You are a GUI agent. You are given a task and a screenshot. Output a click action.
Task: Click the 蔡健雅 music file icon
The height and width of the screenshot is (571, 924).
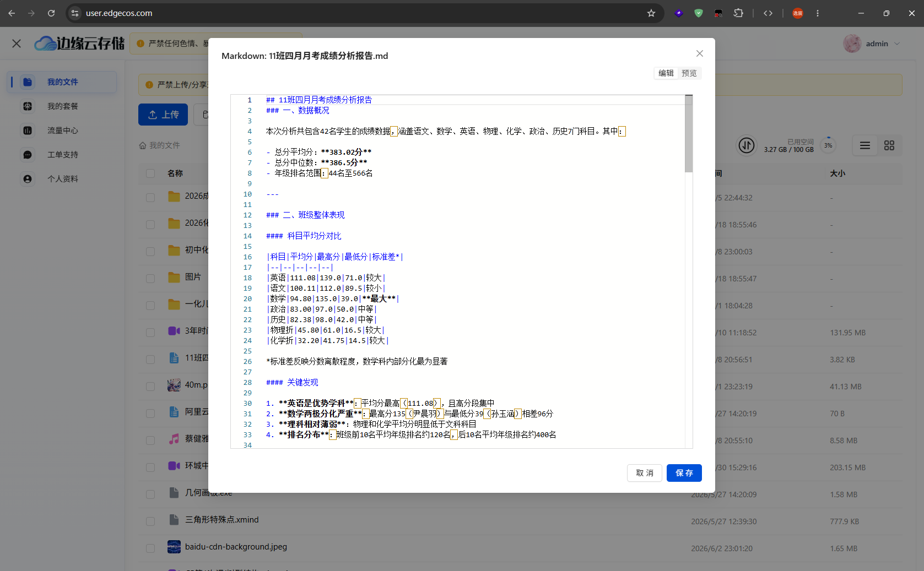tap(174, 439)
